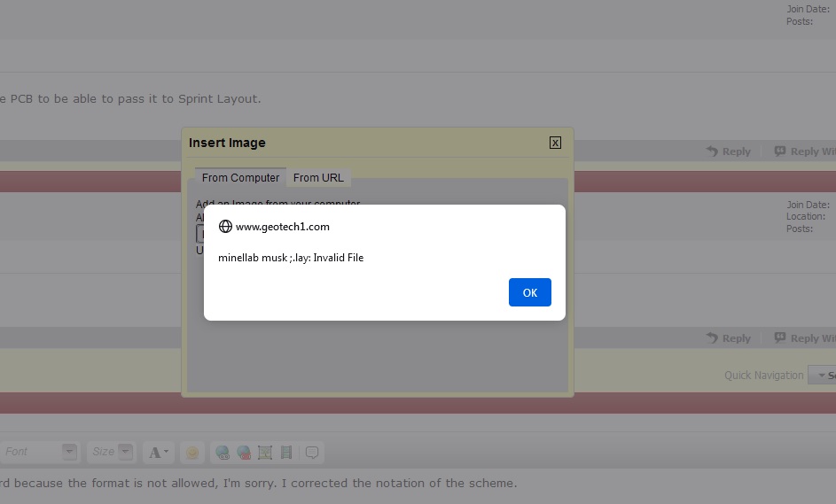Close the Insert Image dialog
836x504 pixels.
(555, 143)
